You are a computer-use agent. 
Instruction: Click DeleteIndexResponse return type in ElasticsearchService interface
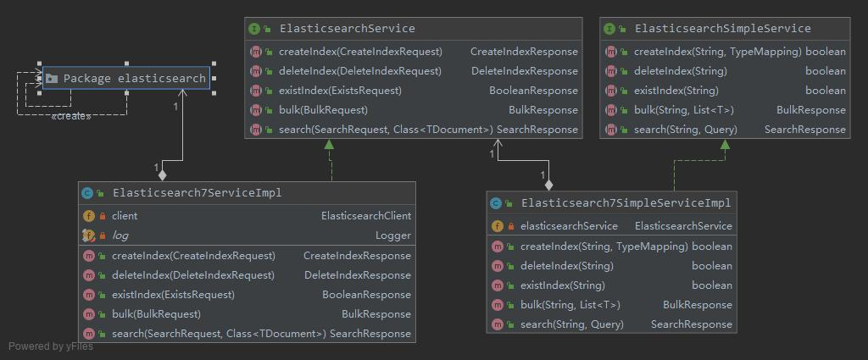pos(525,71)
